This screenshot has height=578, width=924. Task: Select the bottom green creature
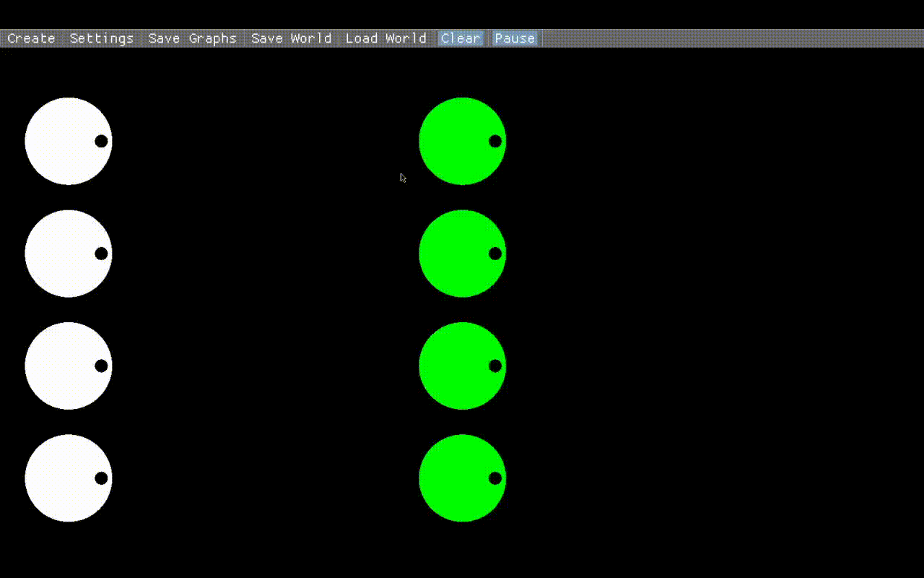coord(462,478)
